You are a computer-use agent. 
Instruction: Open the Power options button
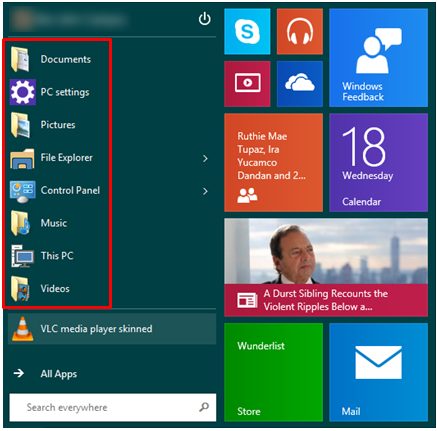pos(204,19)
